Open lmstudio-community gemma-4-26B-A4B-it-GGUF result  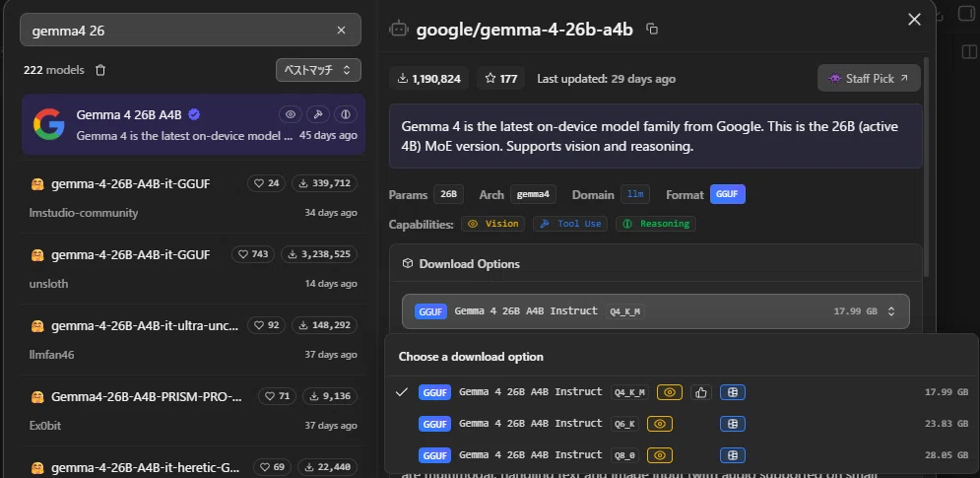(193, 198)
